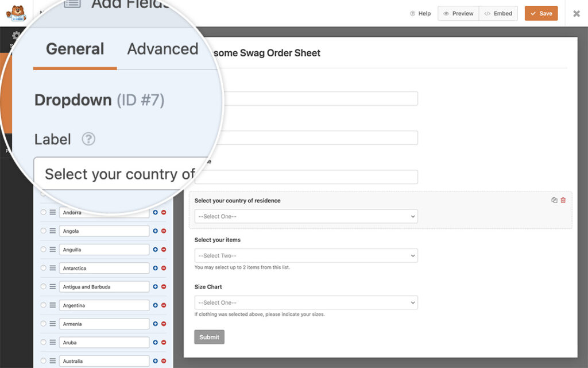588x368 pixels.
Task: Open the country of residence dropdown
Action: click(x=305, y=216)
